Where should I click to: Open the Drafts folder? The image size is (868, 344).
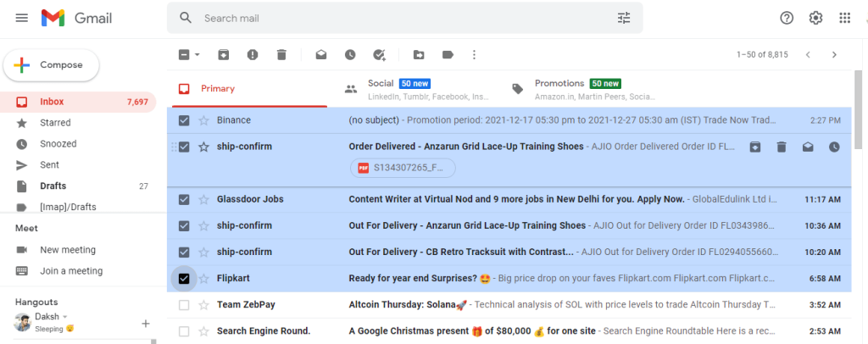(78, 186)
